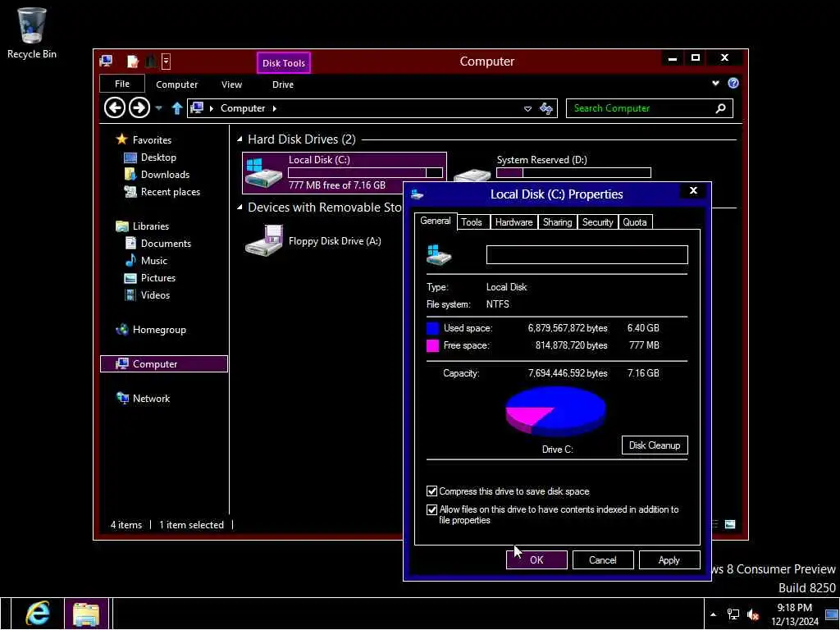The height and width of the screenshot is (630, 840).
Task: Click the blue Used space color swatch
Action: pos(432,328)
